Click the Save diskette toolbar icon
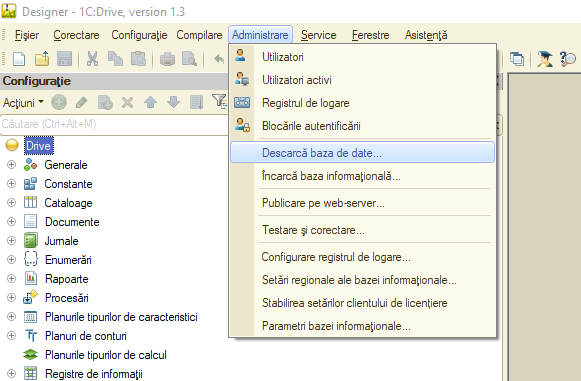The image size is (581, 381). 64,59
